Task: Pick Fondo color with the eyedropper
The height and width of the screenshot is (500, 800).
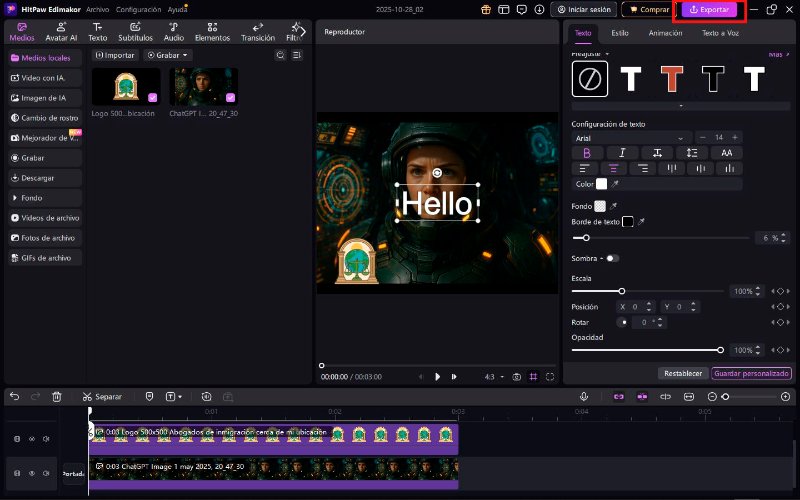Action: (x=614, y=206)
